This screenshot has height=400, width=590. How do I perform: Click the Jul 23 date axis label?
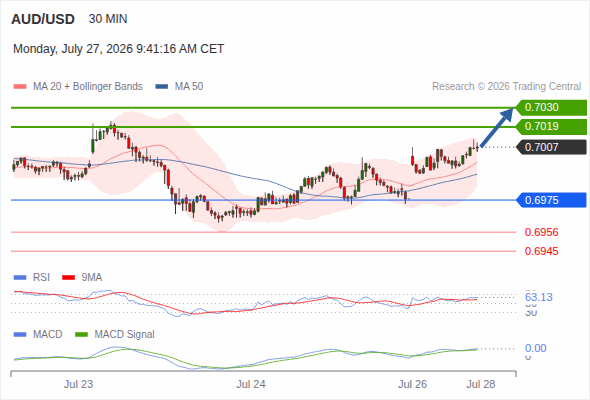pyautogui.click(x=78, y=384)
